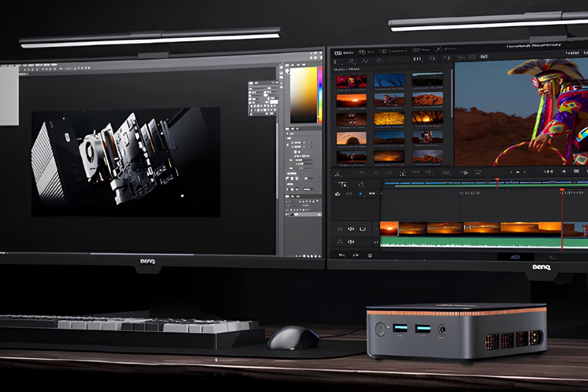Select the T-shaped tool icon beside the upper timeline
The width and height of the screenshot is (588, 392).
342,184
